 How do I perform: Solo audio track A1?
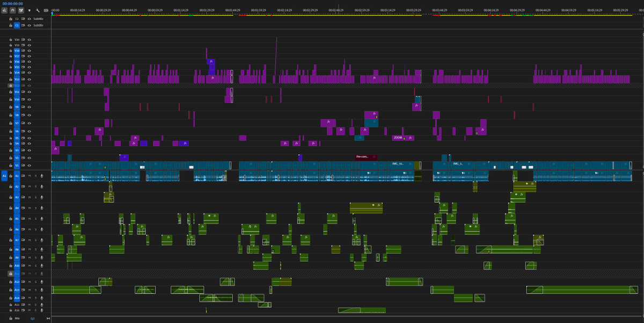36,176
